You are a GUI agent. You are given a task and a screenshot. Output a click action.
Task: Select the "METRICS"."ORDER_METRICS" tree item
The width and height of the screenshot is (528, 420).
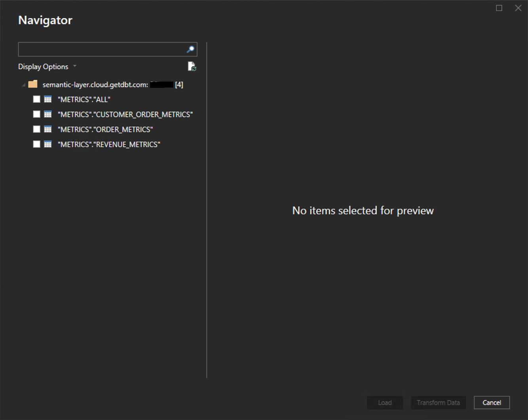(x=105, y=129)
